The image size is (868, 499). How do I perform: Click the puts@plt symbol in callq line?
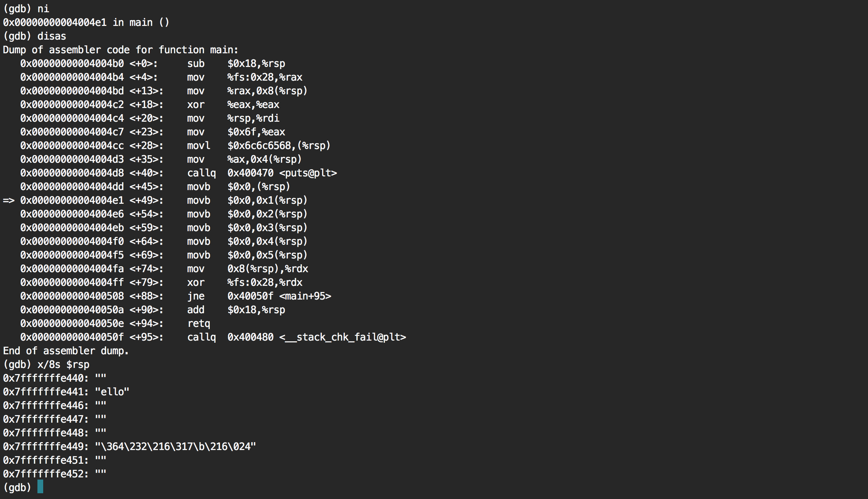[x=308, y=173]
